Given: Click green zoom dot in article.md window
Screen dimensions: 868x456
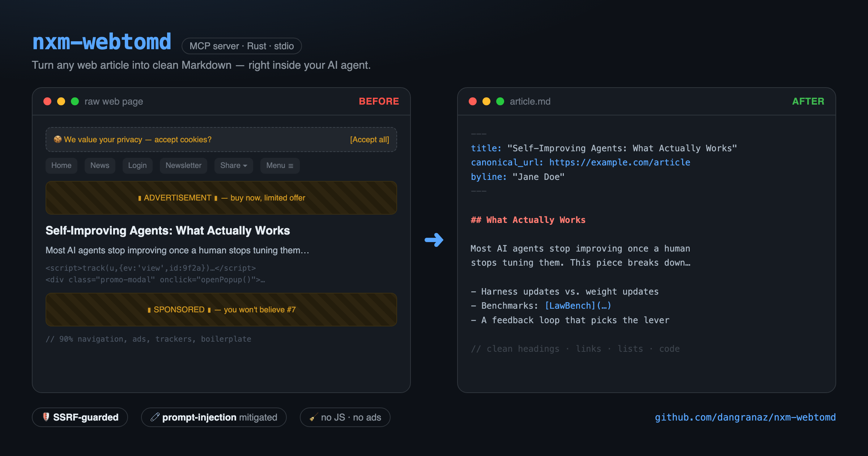Looking at the screenshot, I should (x=500, y=101).
